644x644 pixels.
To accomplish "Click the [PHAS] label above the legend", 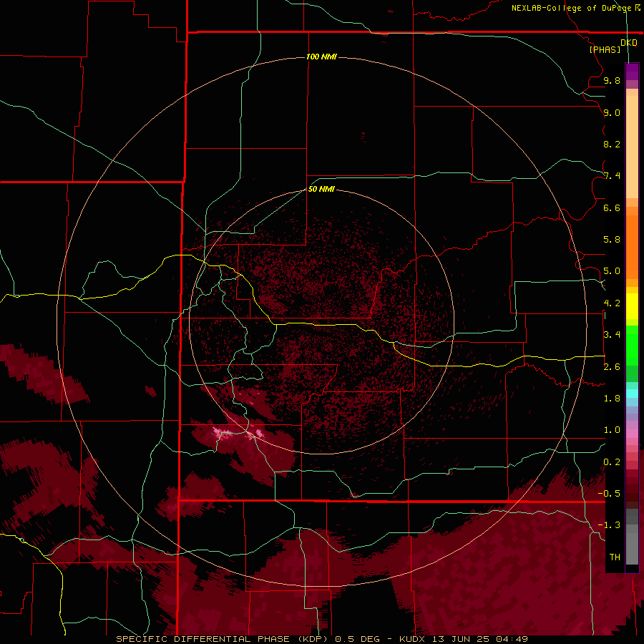I will coord(605,49).
